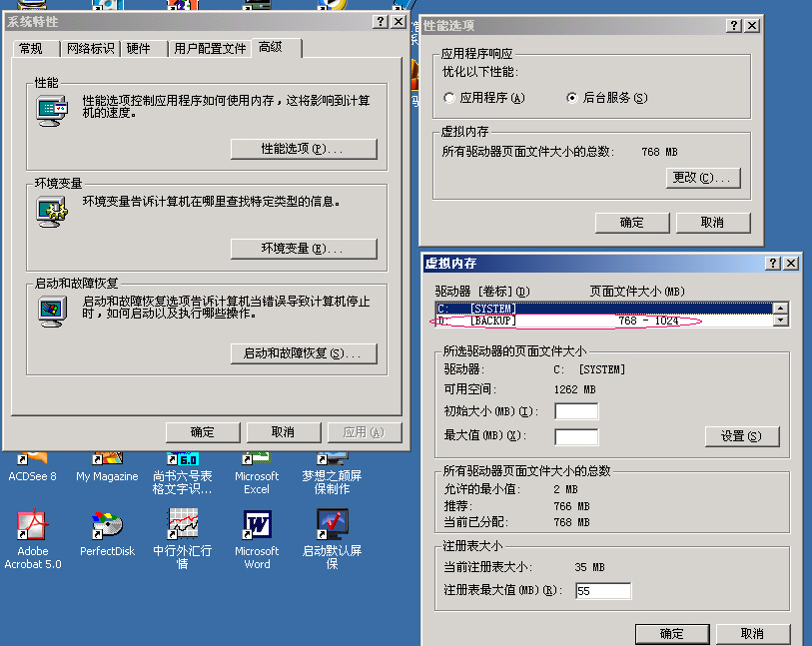Click the 性能 section monitor icon

tap(52, 111)
